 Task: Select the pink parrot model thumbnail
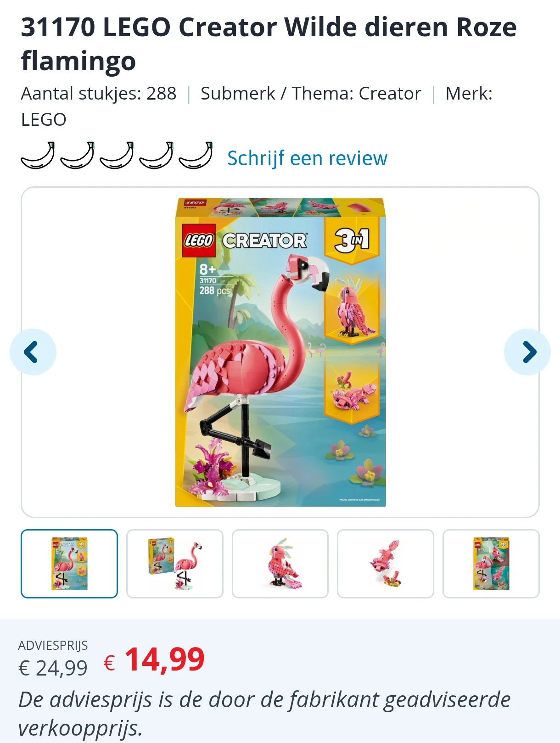click(x=280, y=564)
